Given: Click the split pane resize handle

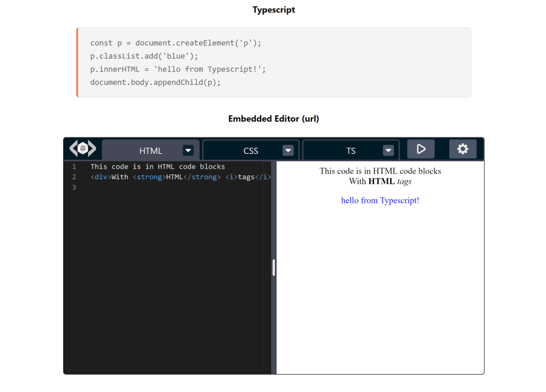Looking at the screenshot, I should pyautogui.click(x=274, y=267).
